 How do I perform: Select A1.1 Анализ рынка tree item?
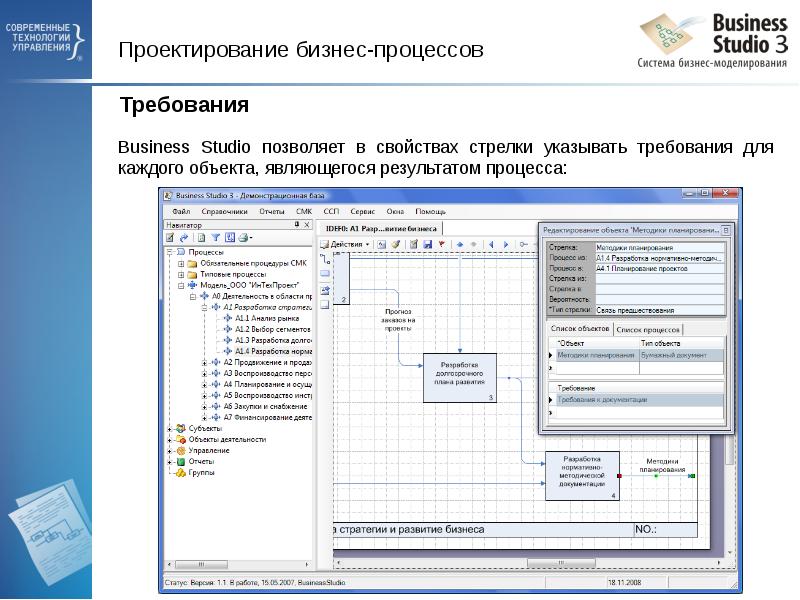pyautogui.click(x=267, y=318)
